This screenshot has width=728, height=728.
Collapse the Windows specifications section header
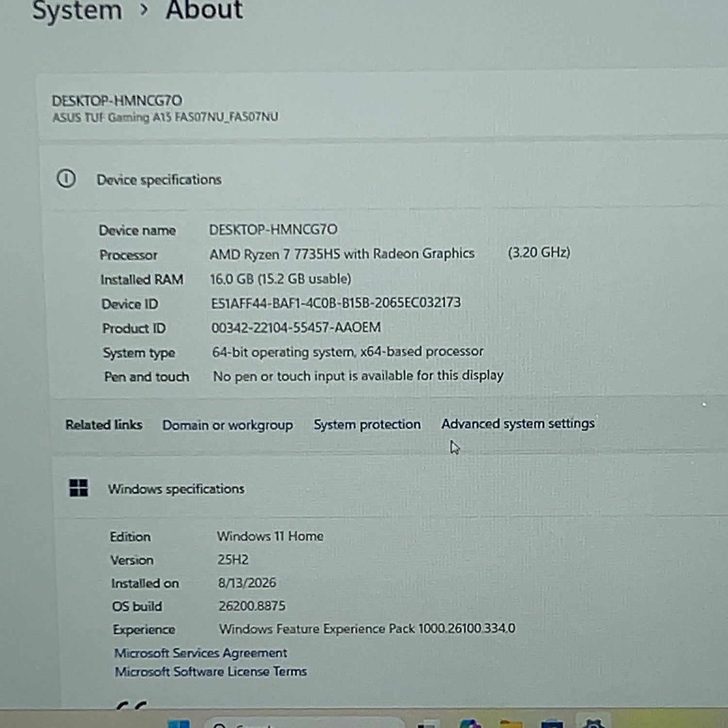coord(388,488)
